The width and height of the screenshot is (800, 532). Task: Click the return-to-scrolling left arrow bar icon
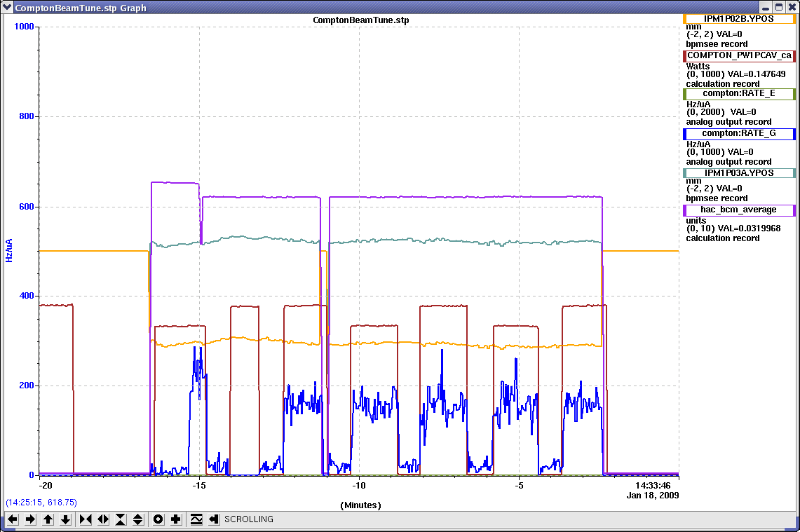point(213,519)
